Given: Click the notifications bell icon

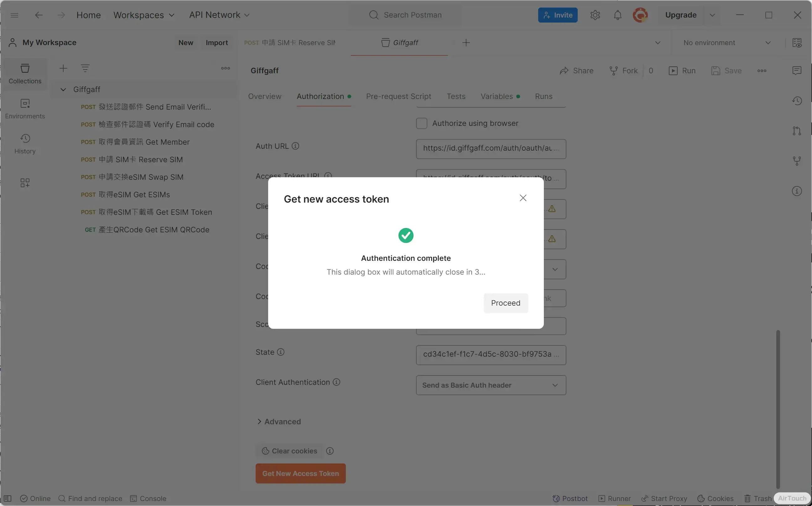Looking at the screenshot, I should coord(617,15).
